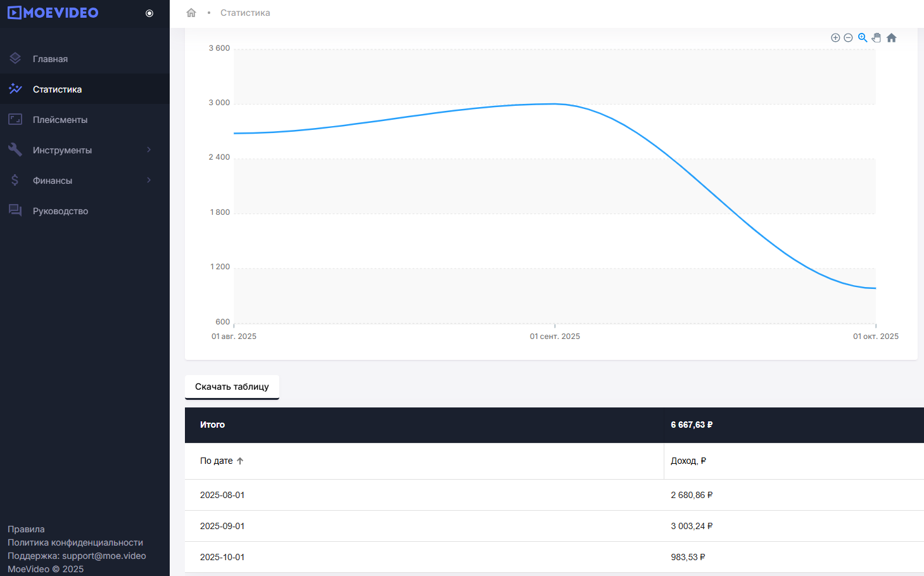Image resolution: width=924 pixels, height=576 pixels.
Task: Click the 600 y-axis label
Action: pyautogui.click(x=223, y=322)
